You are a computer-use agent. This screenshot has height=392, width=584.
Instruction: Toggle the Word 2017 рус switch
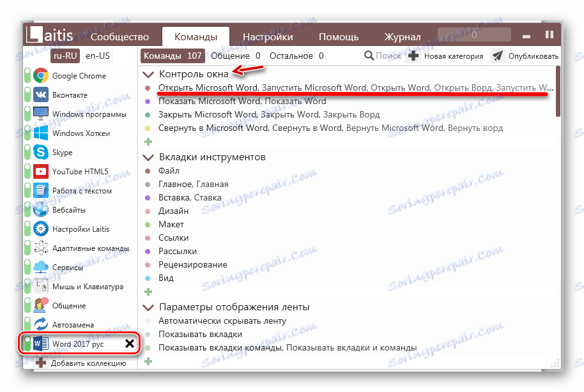(x=27, y=343)
